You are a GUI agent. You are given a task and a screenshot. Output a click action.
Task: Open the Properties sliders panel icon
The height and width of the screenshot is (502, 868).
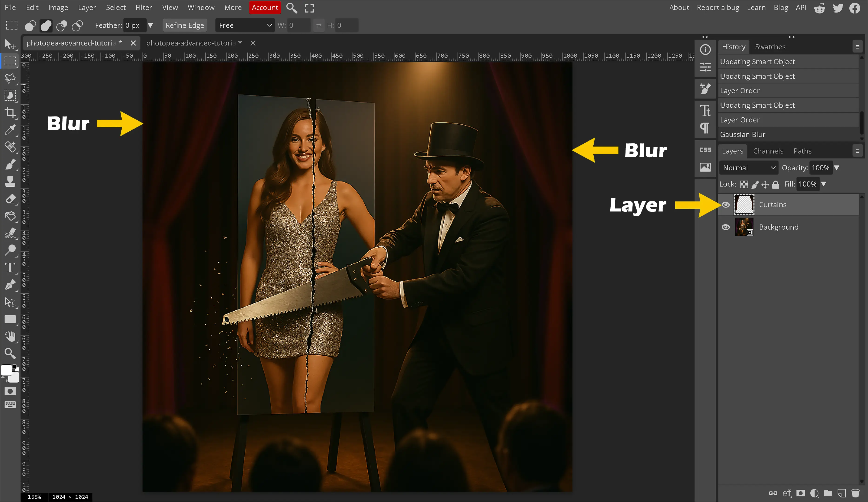click(x=705, y=67)
